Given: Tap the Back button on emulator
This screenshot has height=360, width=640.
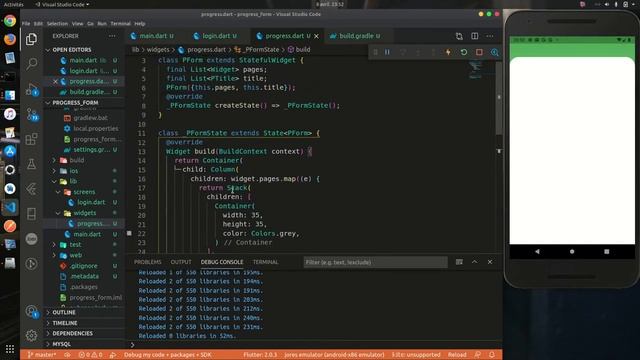Looking at the screenshot, I should pos(537,251).
